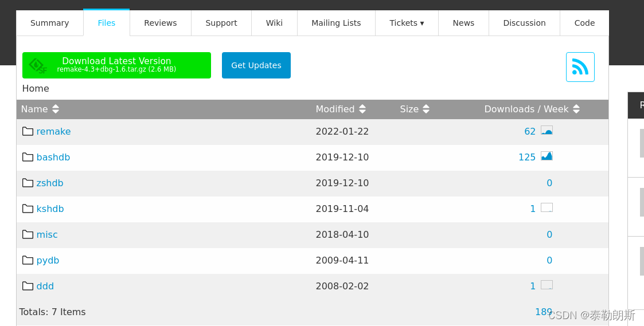Click the date 2022-01-22
This screenshot has height=326, width=644.
coord(342,131)
